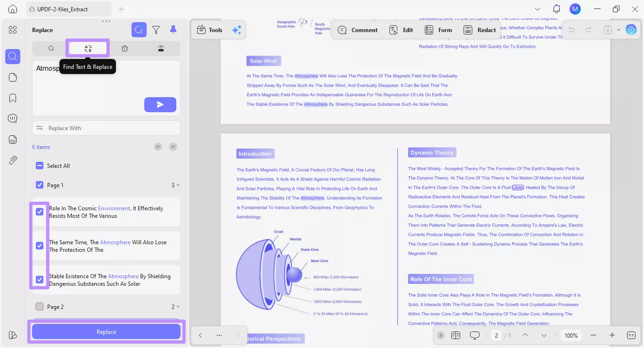The image size is (644, 348).
Task: Select the find and delete trash tab
Action: coord(124,48)
